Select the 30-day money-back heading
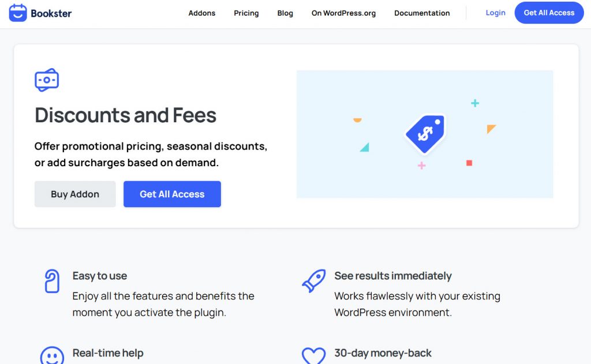The height and width of the screenshot is (364, 591). pos(383,353)
